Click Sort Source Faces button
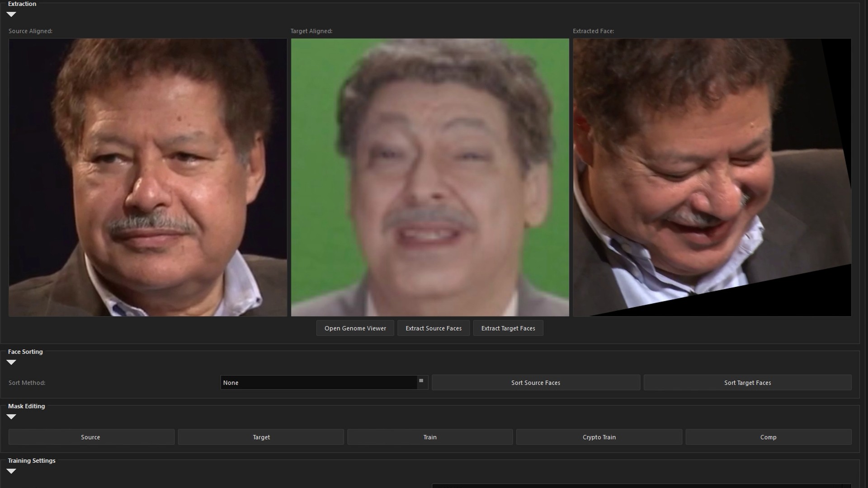 click(x=536, y=383)
